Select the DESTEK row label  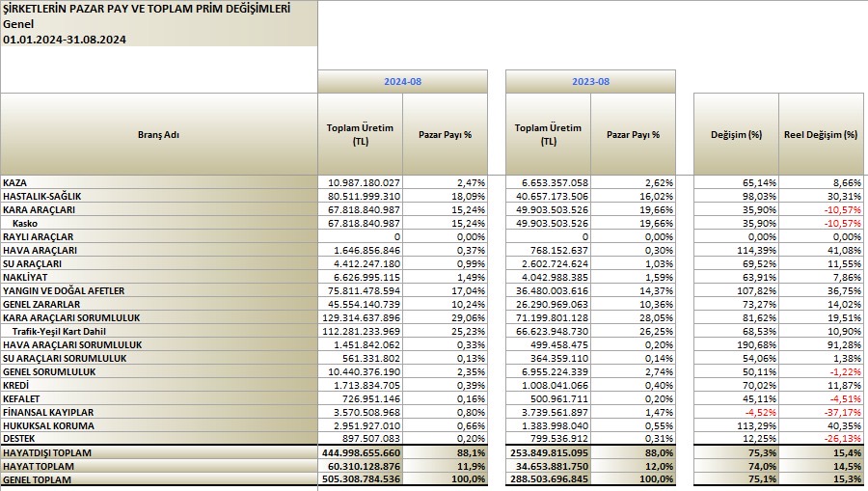pos(19,438)
